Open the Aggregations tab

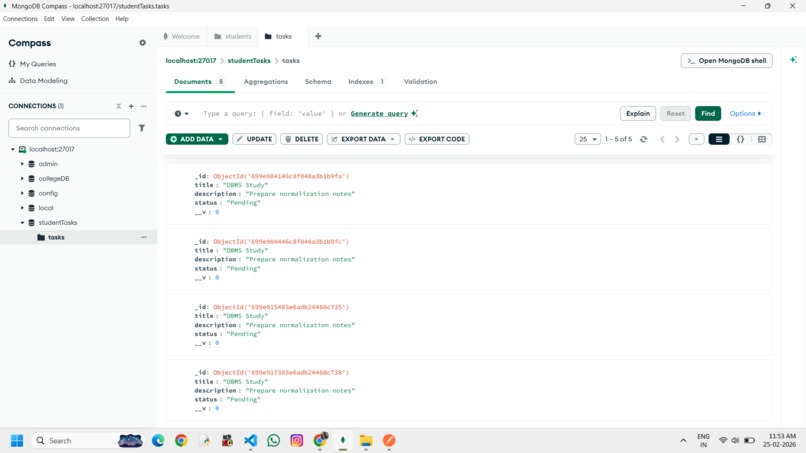click(266, 82)
